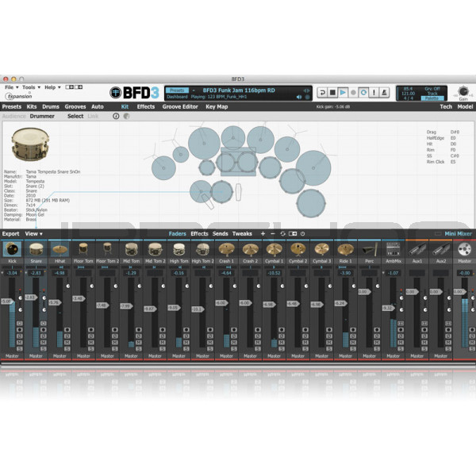The height and width of the screenshot is (476, 476).
Task: Expand the AmbMix channel disclosure triangle
Action: (x=383, y=273)
